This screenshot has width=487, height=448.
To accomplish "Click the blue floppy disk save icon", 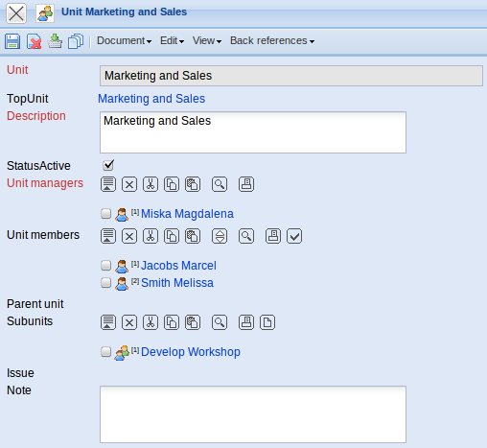I will click(12, 41).
